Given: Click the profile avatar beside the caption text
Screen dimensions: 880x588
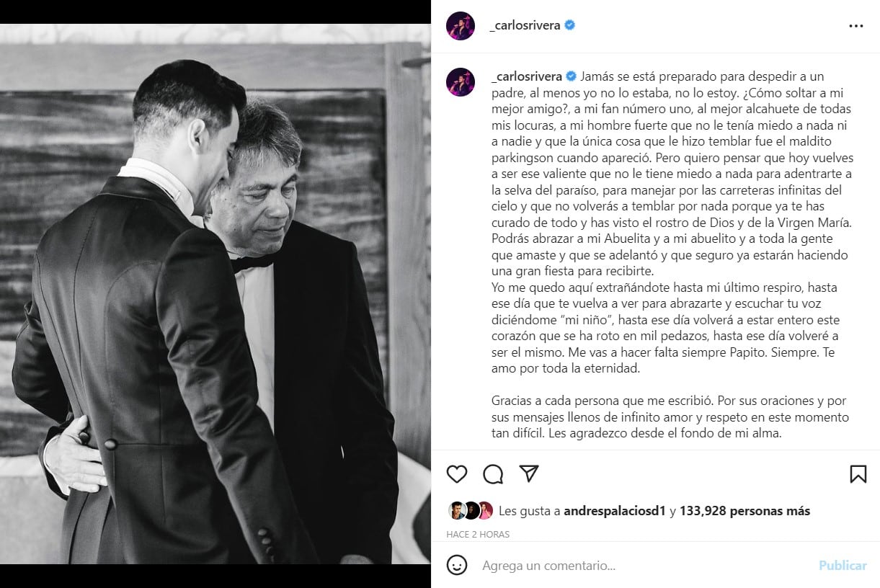Looking at the screenshot, I should pos(461,76).
